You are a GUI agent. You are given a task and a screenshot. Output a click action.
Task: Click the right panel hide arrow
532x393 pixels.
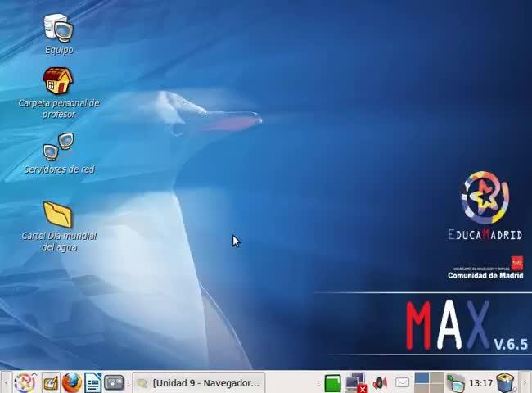(525, 383)
